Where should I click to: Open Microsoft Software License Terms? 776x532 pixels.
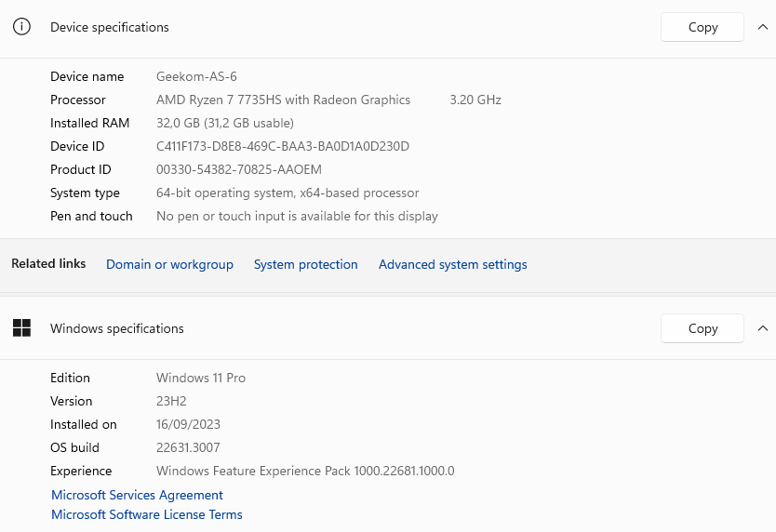[x=146, y=514]
